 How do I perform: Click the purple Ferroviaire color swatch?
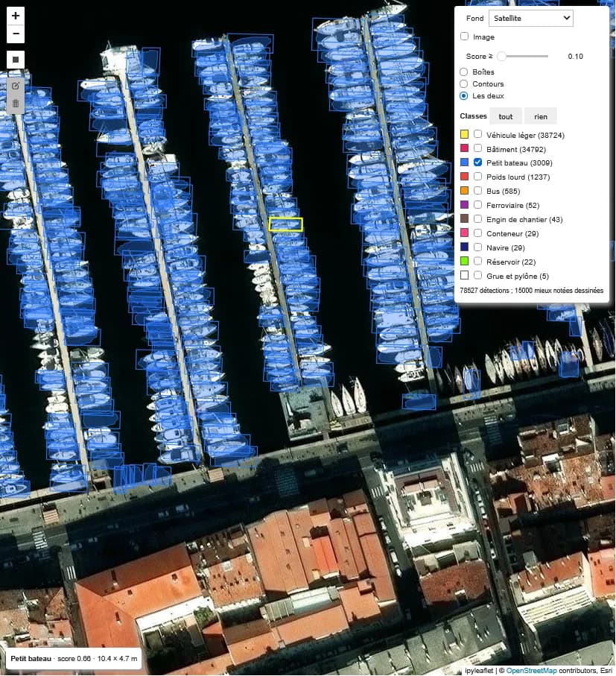[x=464, y=205]
